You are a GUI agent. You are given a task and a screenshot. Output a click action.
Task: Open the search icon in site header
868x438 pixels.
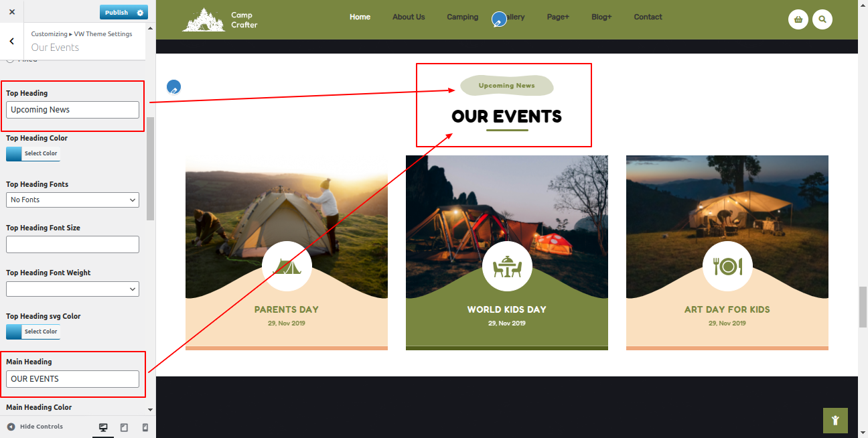[x=822, y=19]
